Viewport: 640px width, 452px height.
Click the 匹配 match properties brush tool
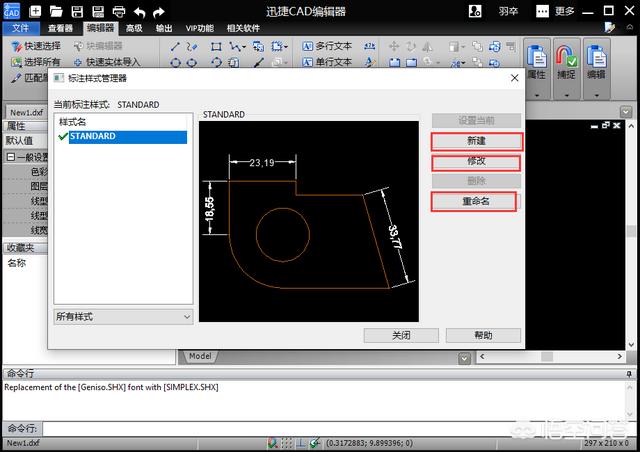[29, 78]
